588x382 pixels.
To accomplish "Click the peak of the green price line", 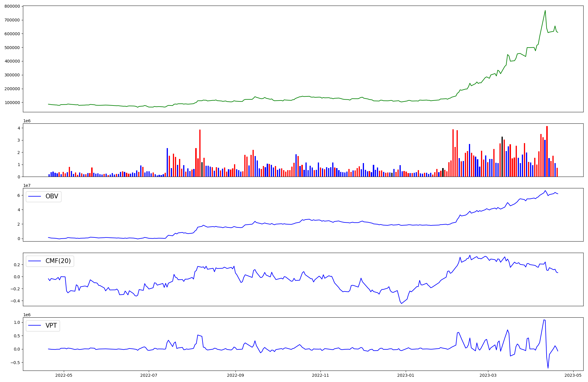I will (x=545, y=11).
